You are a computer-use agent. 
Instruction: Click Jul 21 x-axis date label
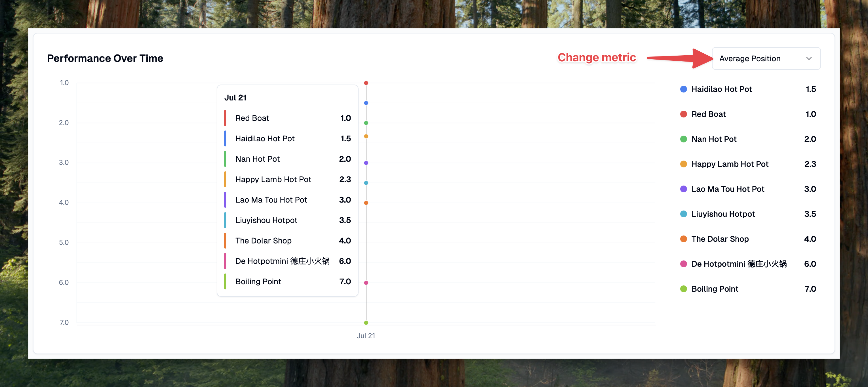[x=366, y=336]
